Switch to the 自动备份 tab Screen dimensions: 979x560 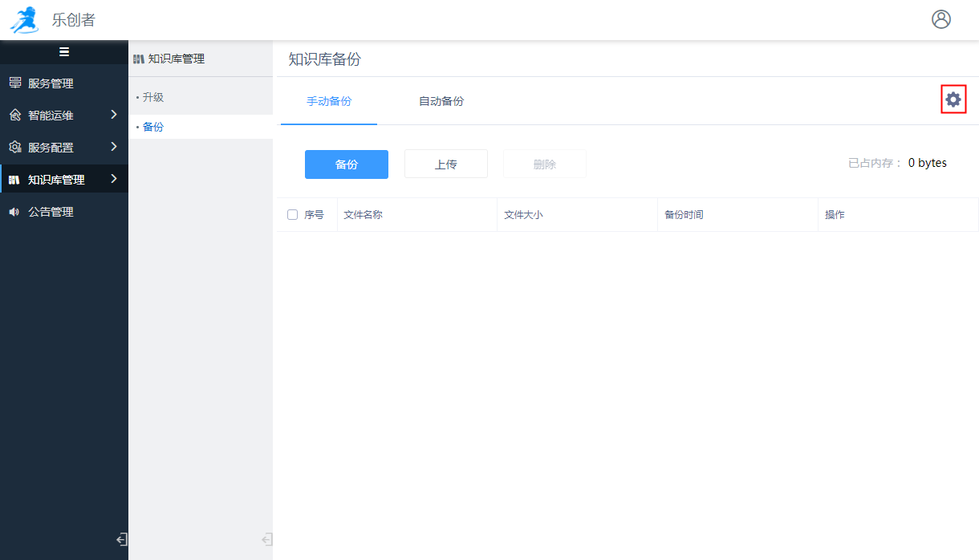tap(441, 103)
